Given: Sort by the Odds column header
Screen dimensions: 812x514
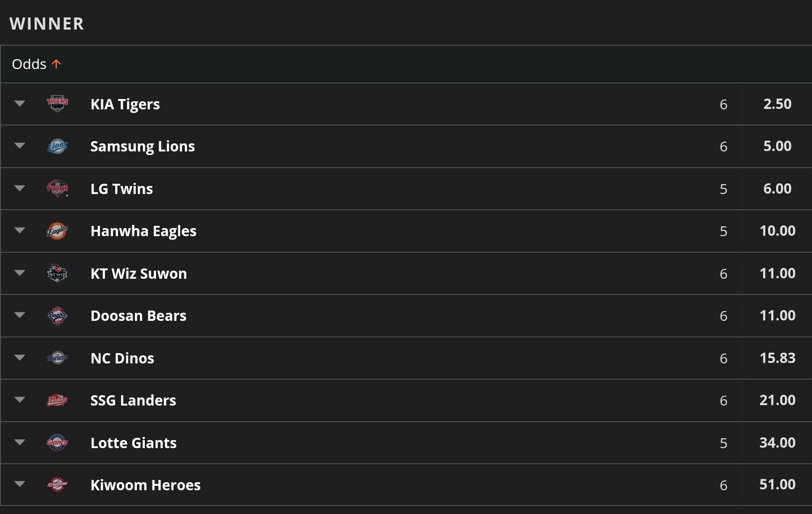Looking at the screenshot, I should tap(29, 64).
